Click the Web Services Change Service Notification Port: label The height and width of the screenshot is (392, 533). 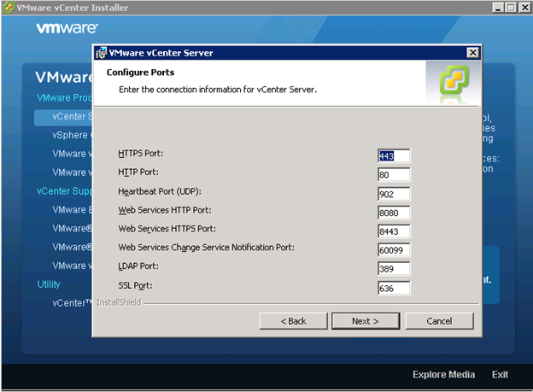point(206,248)
